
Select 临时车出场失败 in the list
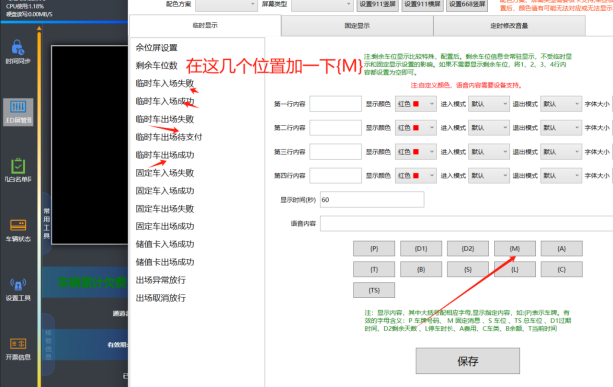coord(165,119)
